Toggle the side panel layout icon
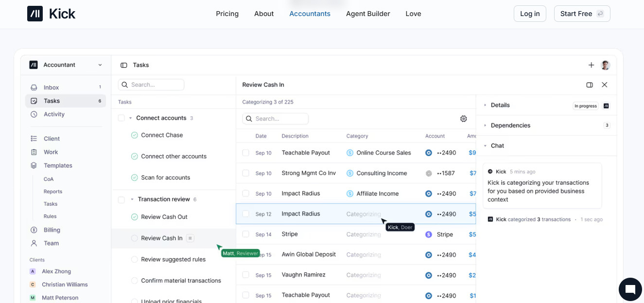Viewport: 644px width, 303px height. (590, 85)
